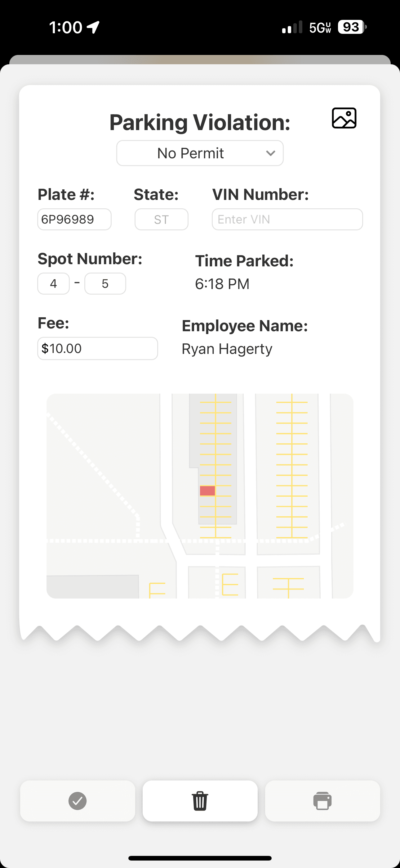Image resolution: width=400 pixels, height=868 pixels.
Task: Edit the first spot number box
Action: pyautogui.click(x=53, y=284)
